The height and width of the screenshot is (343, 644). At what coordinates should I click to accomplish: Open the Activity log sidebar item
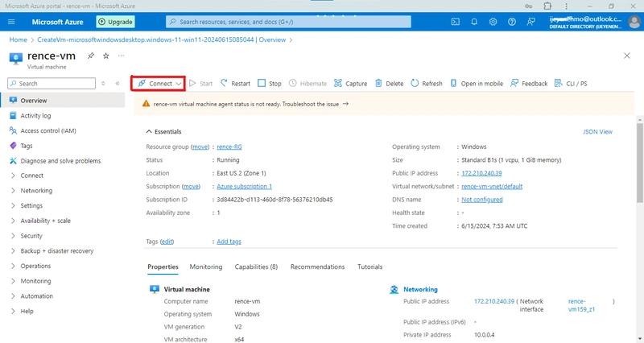point(35,116)
